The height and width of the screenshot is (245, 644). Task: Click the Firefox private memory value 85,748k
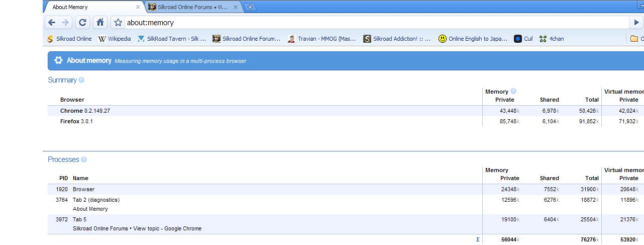(509, 121)
